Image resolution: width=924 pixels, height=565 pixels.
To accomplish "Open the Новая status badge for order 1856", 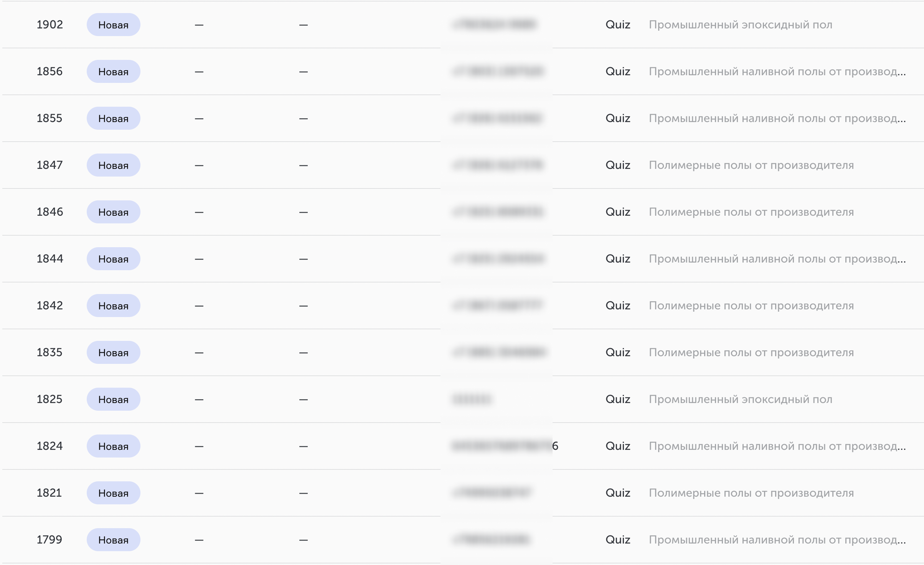I will point(113,72).
